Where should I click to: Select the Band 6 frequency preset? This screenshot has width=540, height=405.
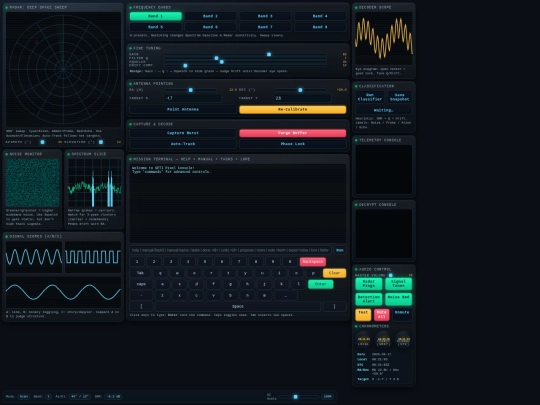click(x=210, y=27)
